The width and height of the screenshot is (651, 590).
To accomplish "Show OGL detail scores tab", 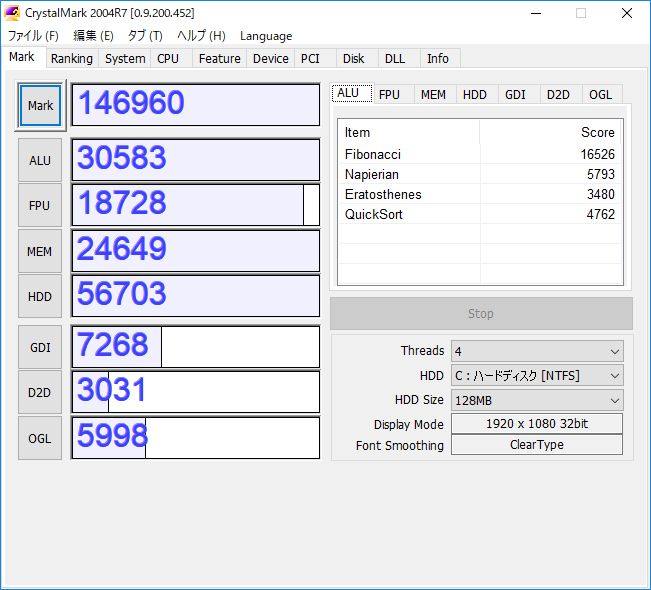I will [601, 95].
